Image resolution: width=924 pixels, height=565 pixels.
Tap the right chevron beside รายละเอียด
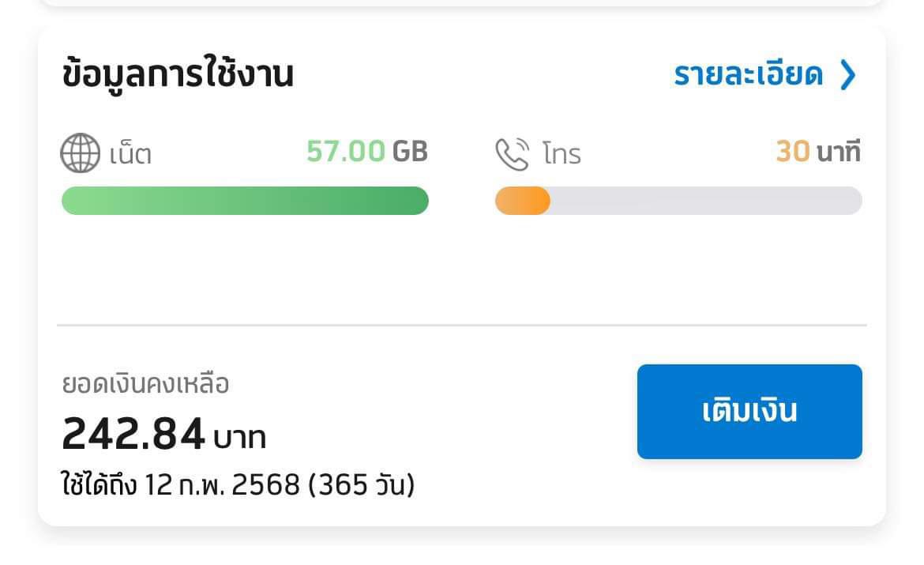(847, 75)
